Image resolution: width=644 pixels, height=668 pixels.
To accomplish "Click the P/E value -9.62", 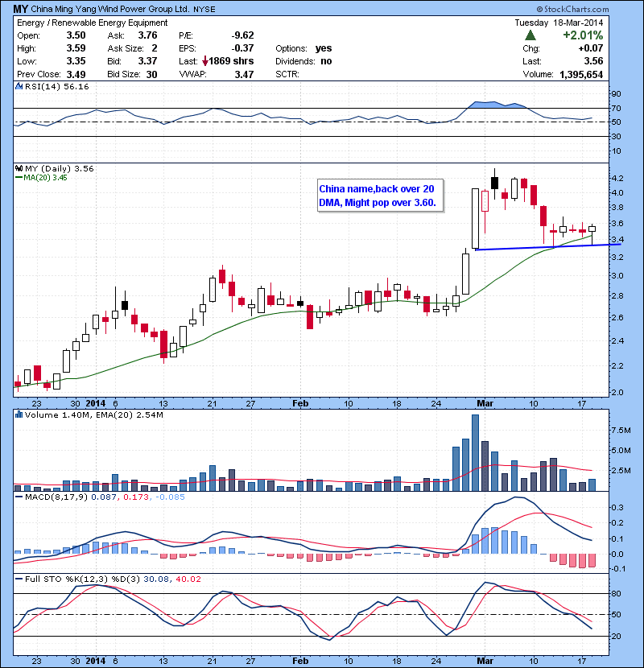I will 242,35.
